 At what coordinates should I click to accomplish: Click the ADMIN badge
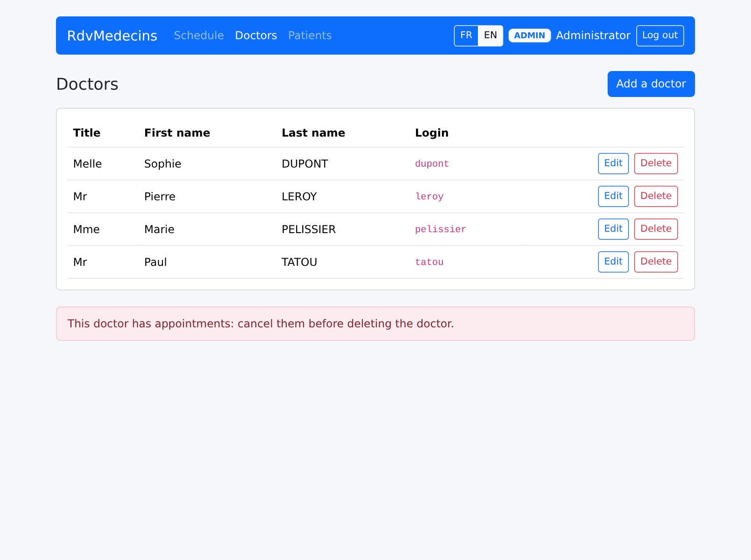[x=529, y=36]
